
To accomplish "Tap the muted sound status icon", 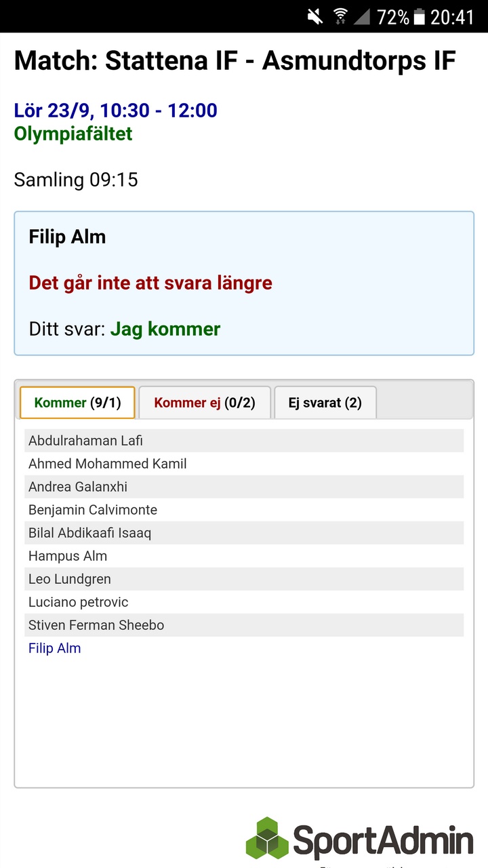I will [315, 16].
